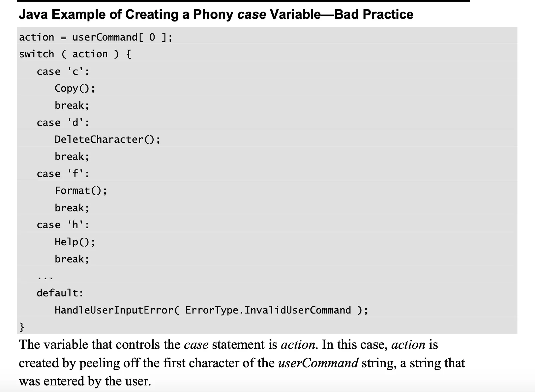Viewport: 535px width, 392px height.
Task: Click the "Copy();" call
Action: click(75, 88)
